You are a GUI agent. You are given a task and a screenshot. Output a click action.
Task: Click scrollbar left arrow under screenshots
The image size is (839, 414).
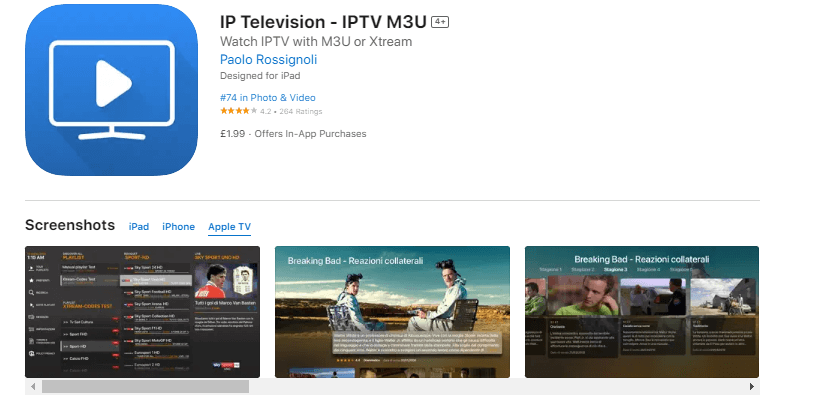click(33, 386)
